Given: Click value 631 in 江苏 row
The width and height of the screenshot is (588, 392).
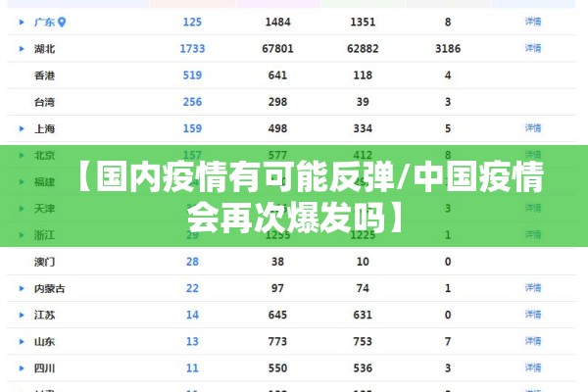Looking at the screenshot, I should click(363, 315).
